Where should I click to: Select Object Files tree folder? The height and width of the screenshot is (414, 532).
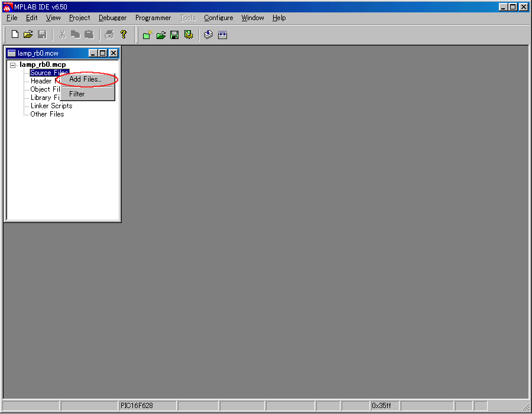[45, 89]
